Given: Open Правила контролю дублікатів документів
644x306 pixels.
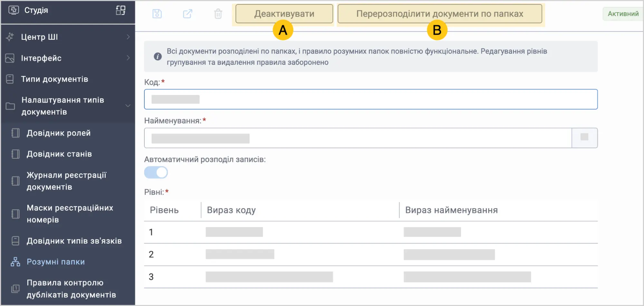Looking at the screenshot, I should [68, 289].
